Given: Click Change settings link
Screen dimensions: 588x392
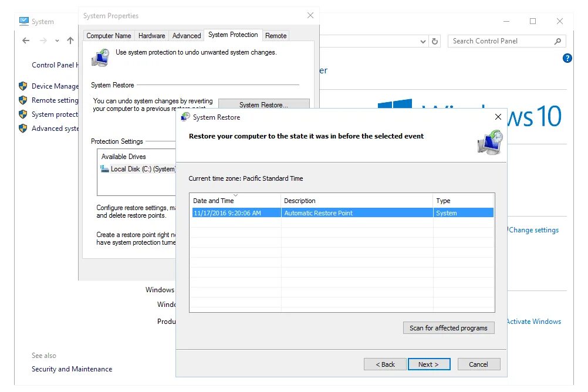Looking at the screenshot, I should [x=533, y=230].
